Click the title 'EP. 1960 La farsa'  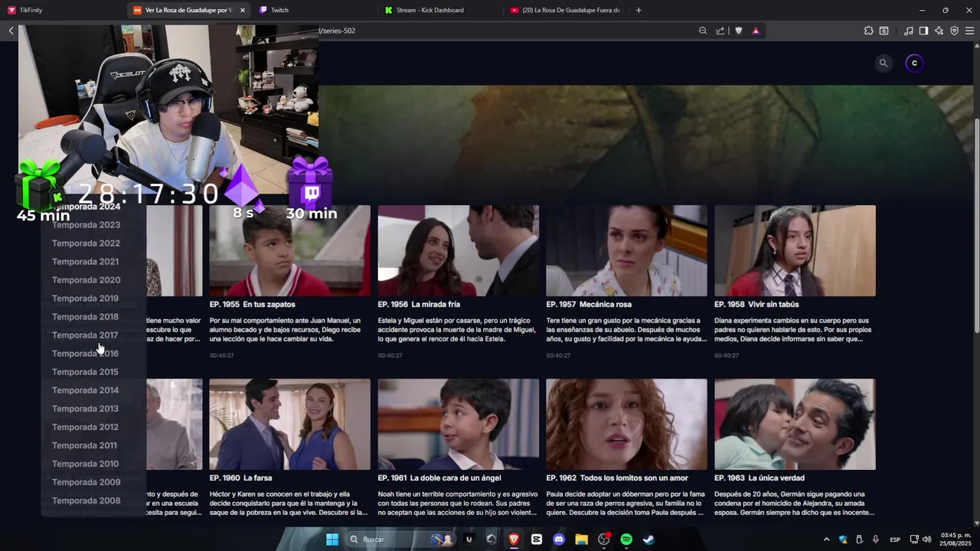(241, 478)
